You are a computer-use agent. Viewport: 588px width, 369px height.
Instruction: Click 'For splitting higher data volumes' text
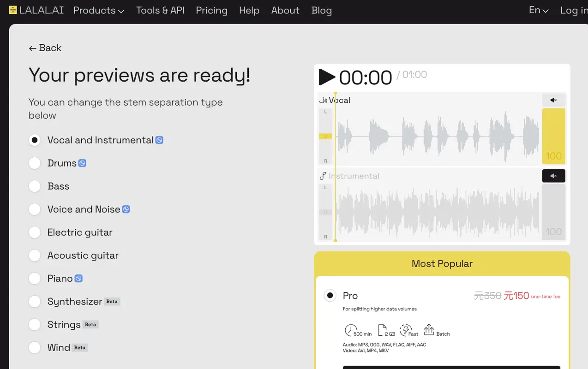coord(380,309)
